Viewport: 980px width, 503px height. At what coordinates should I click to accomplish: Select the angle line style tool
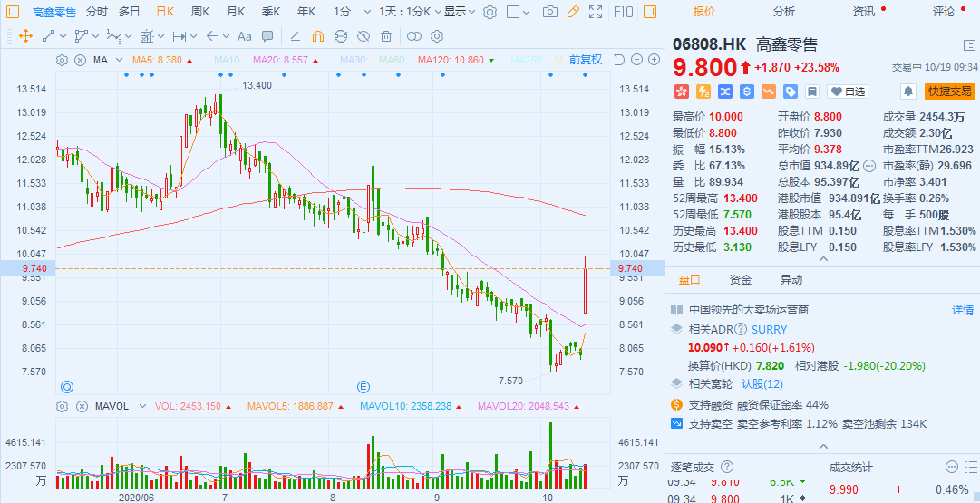coord(296,36)
